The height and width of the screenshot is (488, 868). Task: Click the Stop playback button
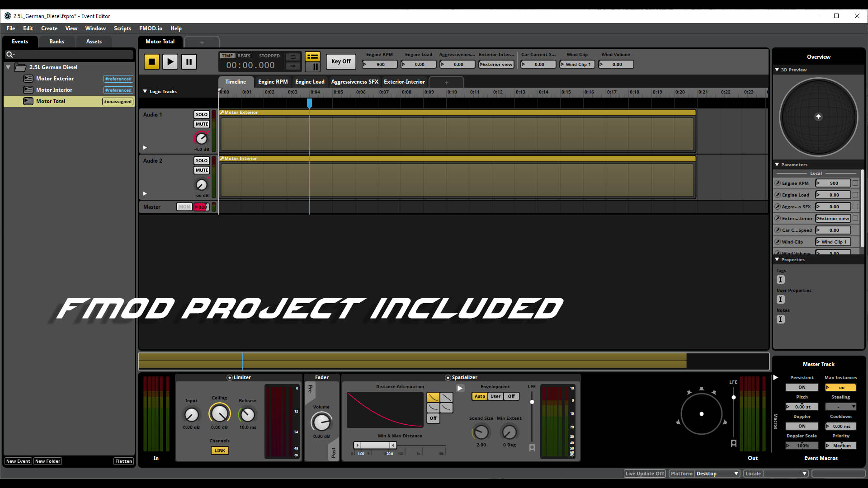coord(151,61)
